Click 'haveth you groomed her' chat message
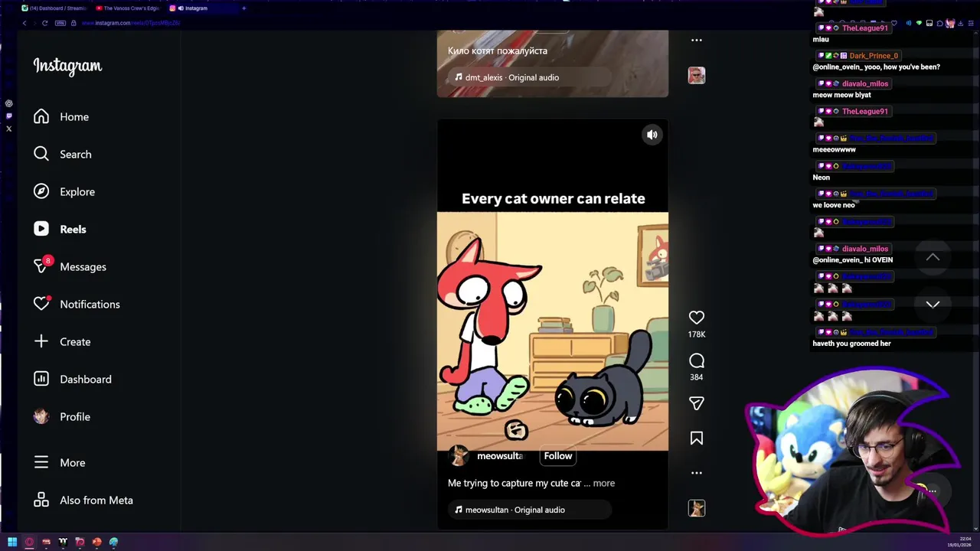This screenshot has width=980, height=551. (x=851, y=344)
